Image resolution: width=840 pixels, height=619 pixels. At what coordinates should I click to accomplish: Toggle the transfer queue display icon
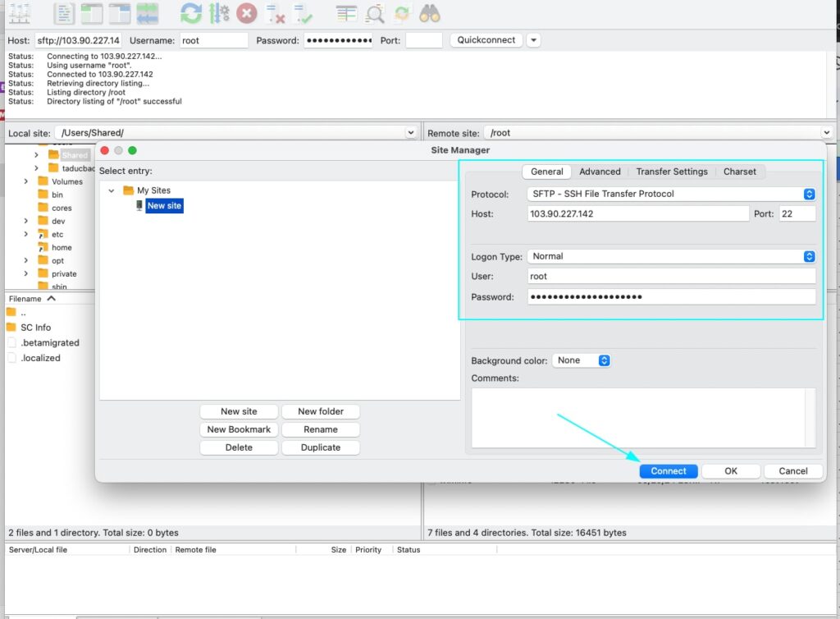coord(148,13)
